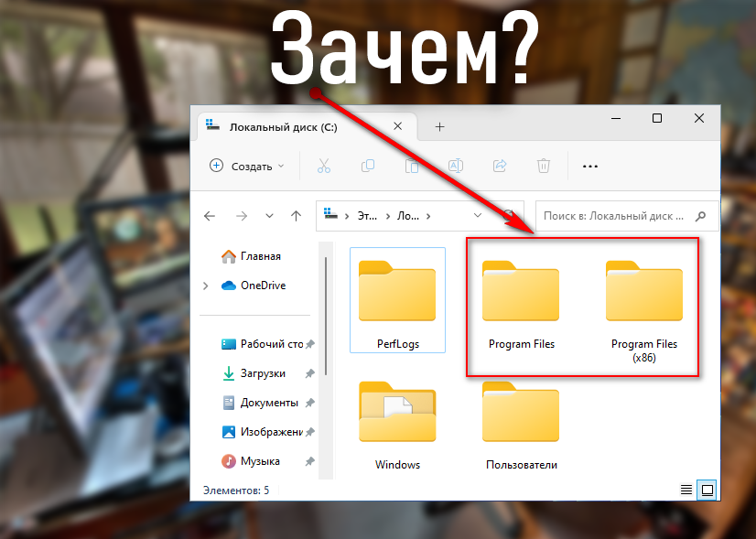Close the Локальный диск (C:) tab
Viewport: 756px width, 539px height.
coord(398,126)
